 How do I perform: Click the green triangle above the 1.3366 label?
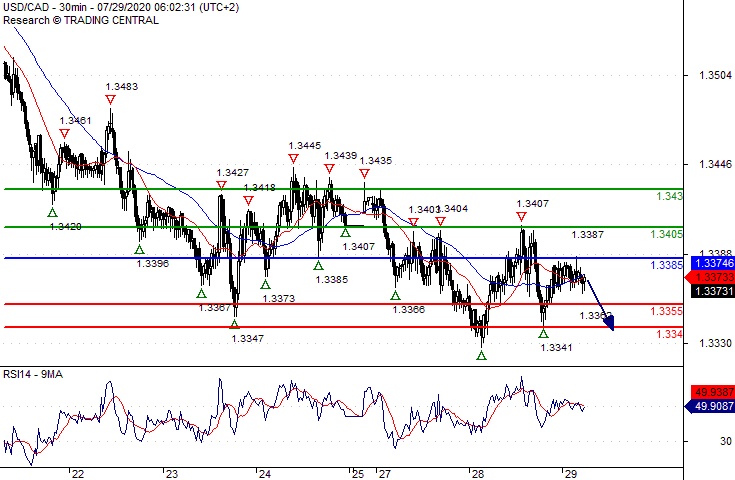pos(395,295)
